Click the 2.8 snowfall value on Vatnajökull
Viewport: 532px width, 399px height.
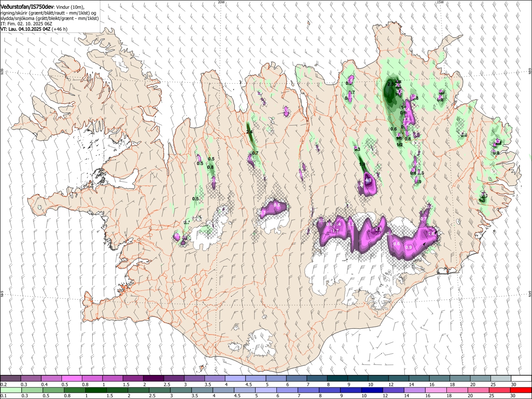[378, 229]
